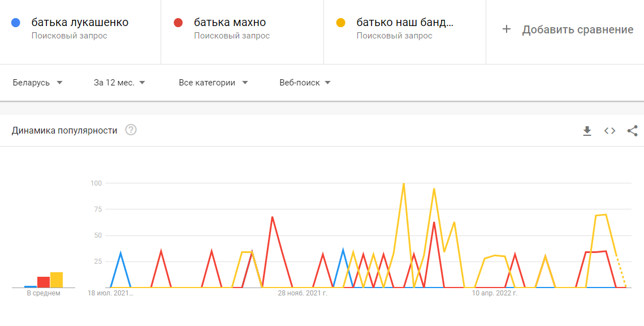This screenshot has height=326, width=644.
Task: Click the blue dot for батька лукашенко
Action: (x=16, y=23)
